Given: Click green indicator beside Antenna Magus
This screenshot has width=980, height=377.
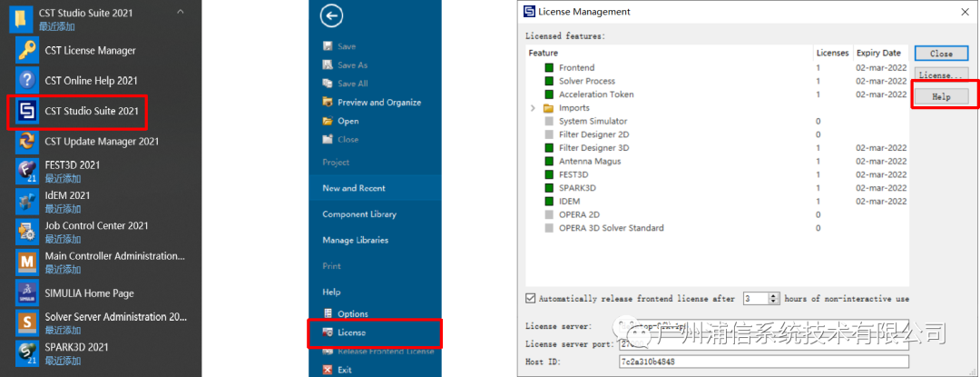Looking at the screenshot, I should click(x=549, y=162).
